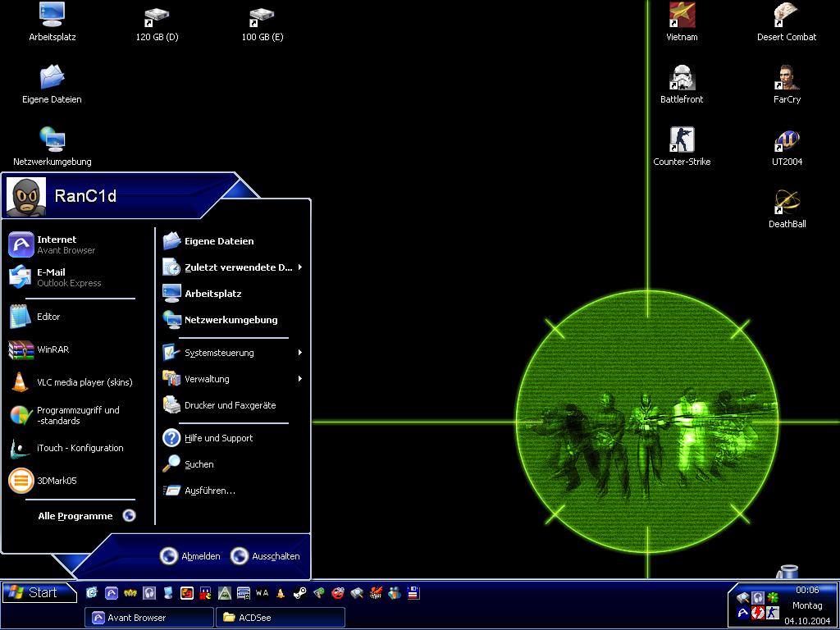This screenshot has width=840, height=630.
Task: Click the WA Winamp quick launch icon
Action: [x=262, y=593]
